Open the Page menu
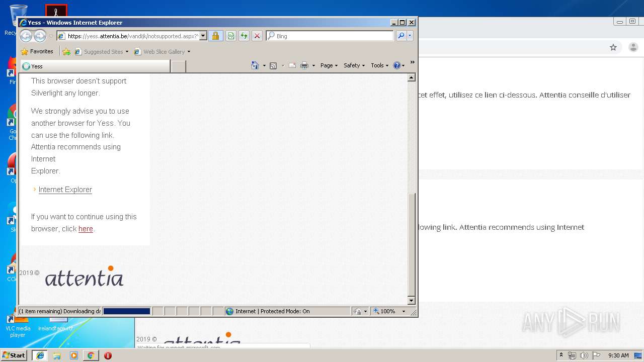The width and height of the screenshot is (644, 362). [x=329, y=65]
